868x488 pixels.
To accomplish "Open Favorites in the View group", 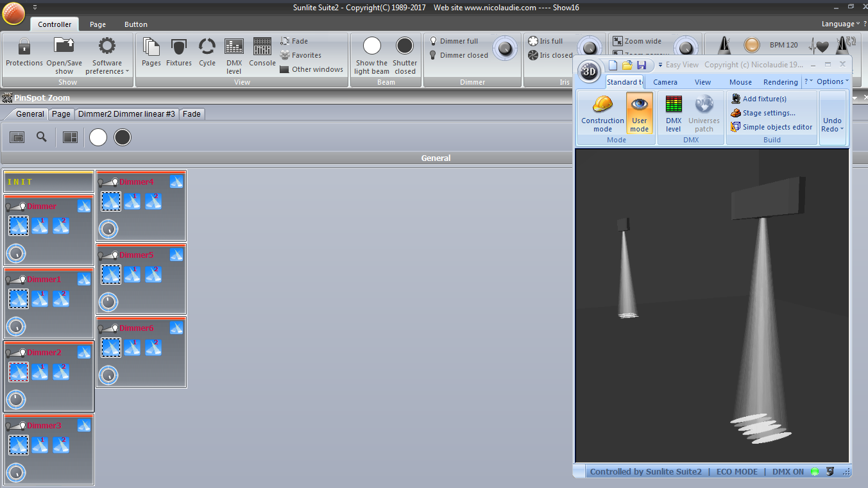I will 301,55.
